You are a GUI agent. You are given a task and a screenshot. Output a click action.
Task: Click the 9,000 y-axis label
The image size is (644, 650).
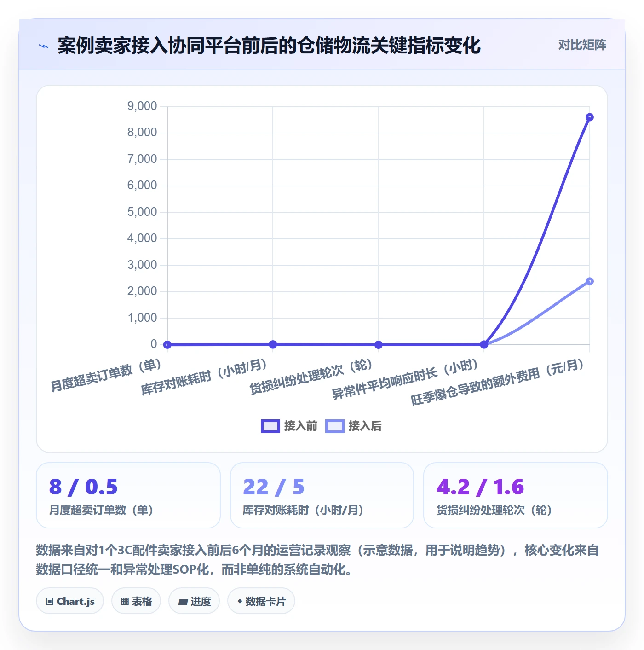pos(142,106)
